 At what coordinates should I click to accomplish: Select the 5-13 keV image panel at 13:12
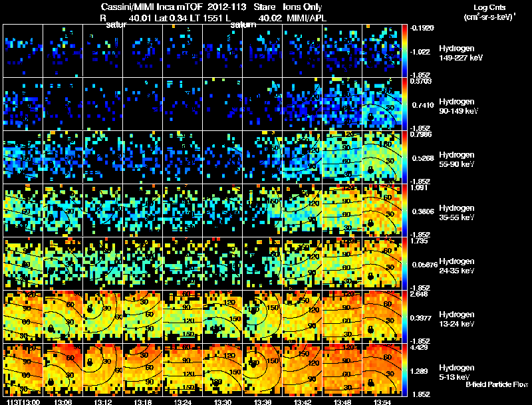point(103,370)
